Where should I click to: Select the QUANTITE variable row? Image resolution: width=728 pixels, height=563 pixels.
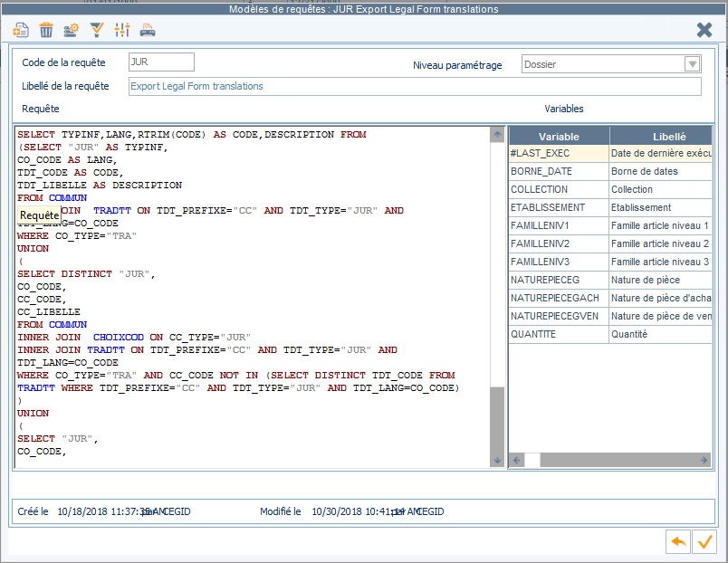pos(610,334)
